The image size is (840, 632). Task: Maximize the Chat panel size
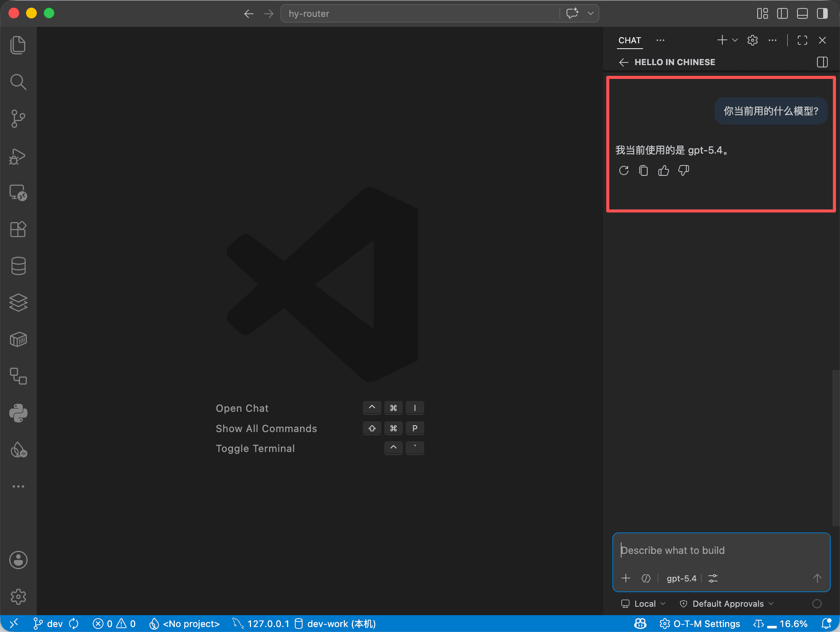coord(802,40)
